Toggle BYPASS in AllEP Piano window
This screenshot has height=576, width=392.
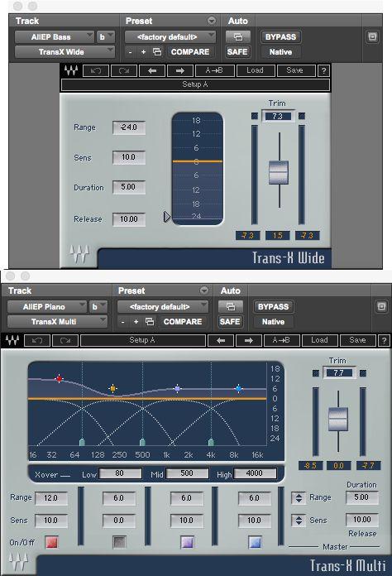274,306
